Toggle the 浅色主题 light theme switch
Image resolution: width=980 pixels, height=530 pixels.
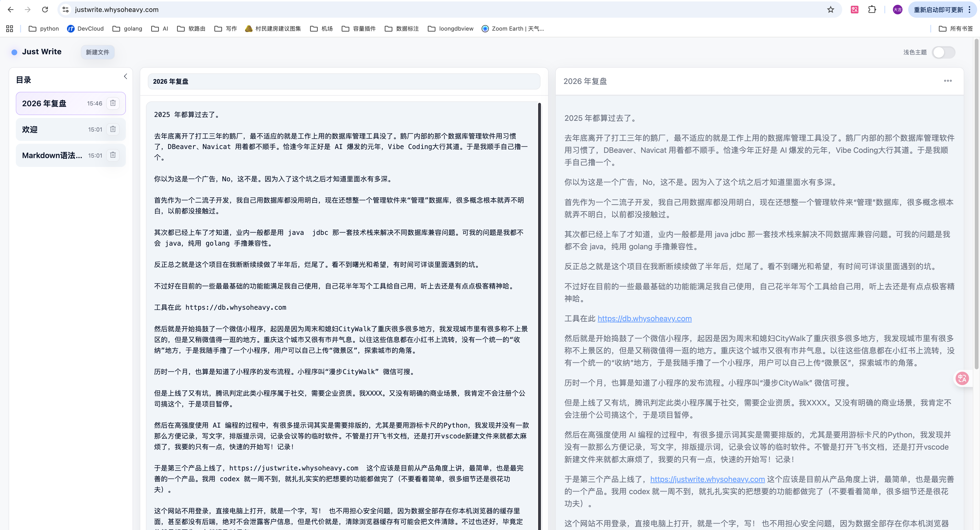point(943,52)
